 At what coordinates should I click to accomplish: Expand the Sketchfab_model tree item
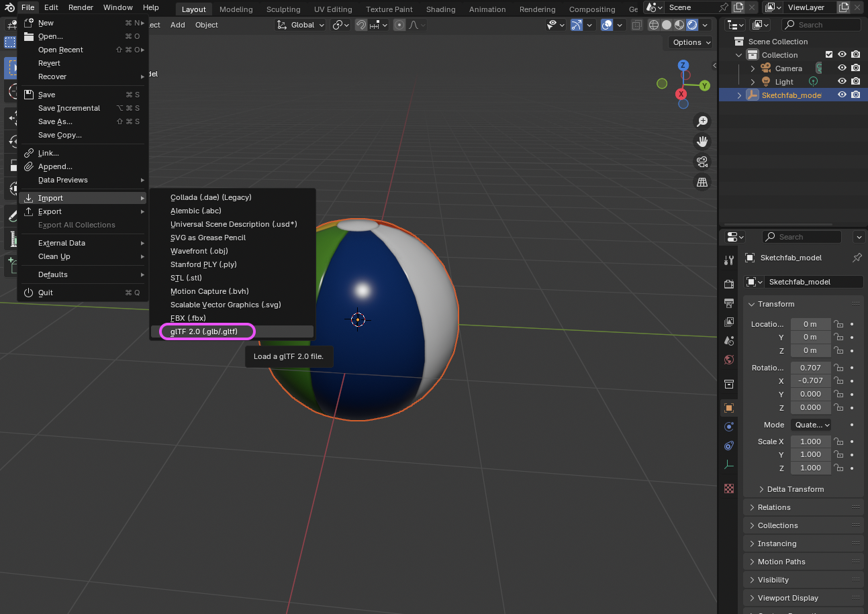tap(740, 95)
